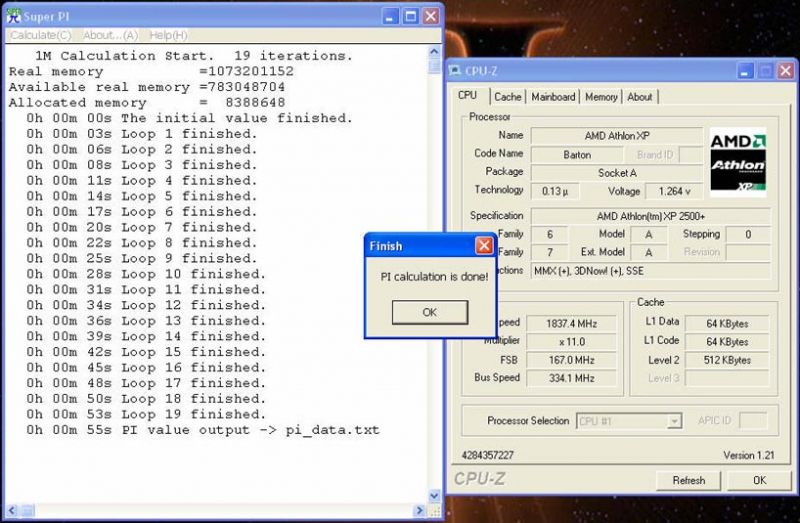
Task: Close the Super PI window
Action: pyautogui.click(x=431, y=16)
